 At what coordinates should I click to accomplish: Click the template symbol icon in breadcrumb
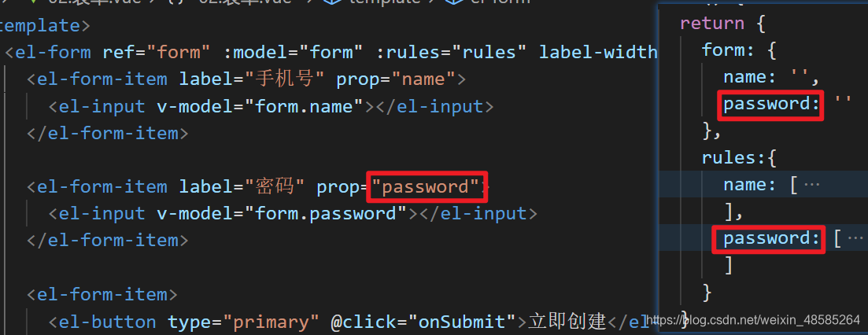(331, 2)
